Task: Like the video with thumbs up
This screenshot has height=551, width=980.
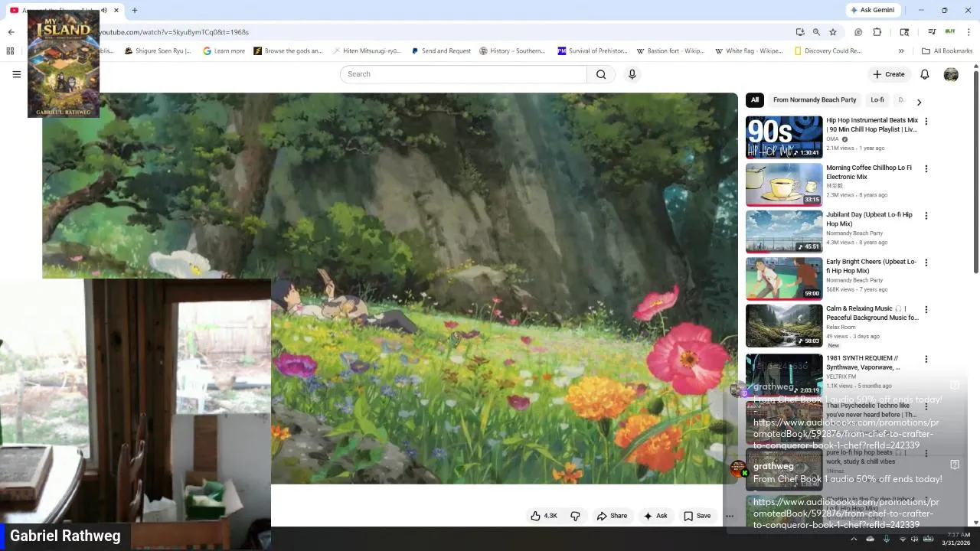Action: tap(544, 516)
